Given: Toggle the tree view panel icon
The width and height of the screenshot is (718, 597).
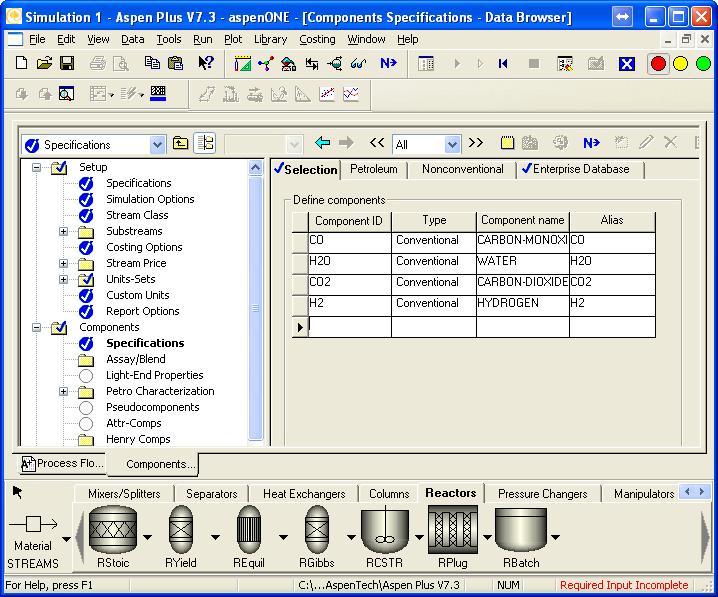Looking at the screenshot, I should (205, 143).
